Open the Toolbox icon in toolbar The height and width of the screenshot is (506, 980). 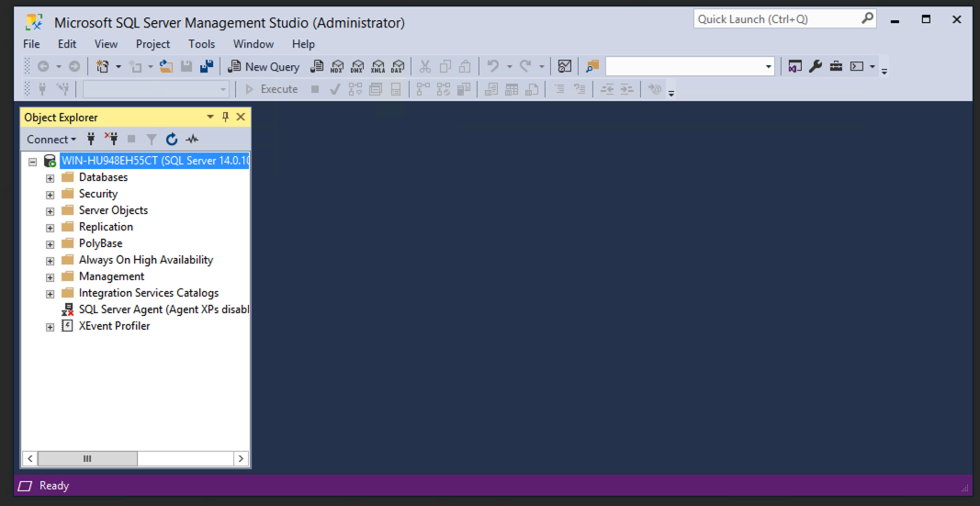coord(836,66)
